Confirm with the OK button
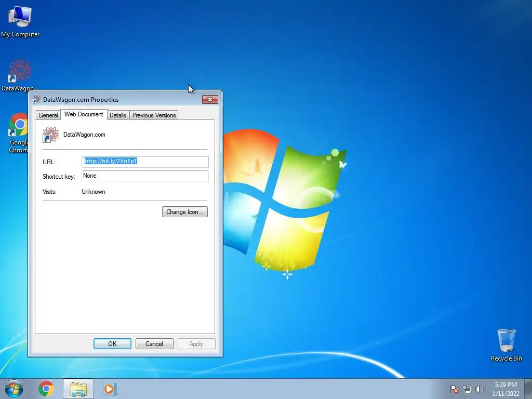 [112, 344]
